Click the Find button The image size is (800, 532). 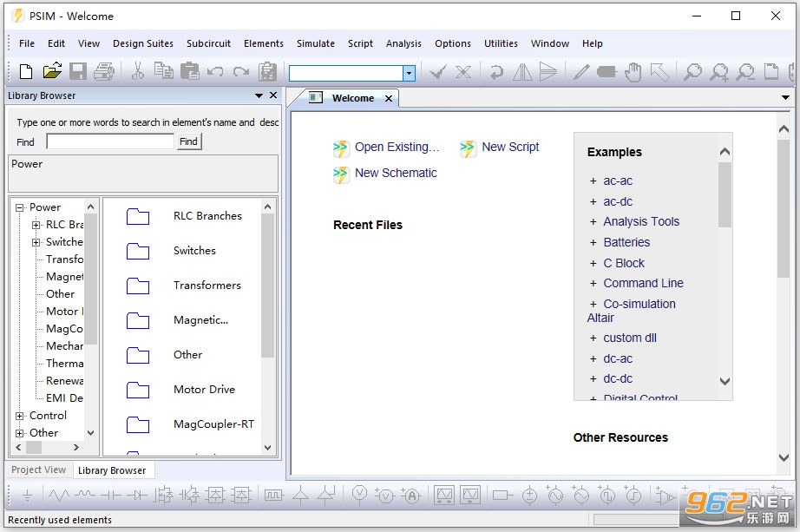[188, 141]
